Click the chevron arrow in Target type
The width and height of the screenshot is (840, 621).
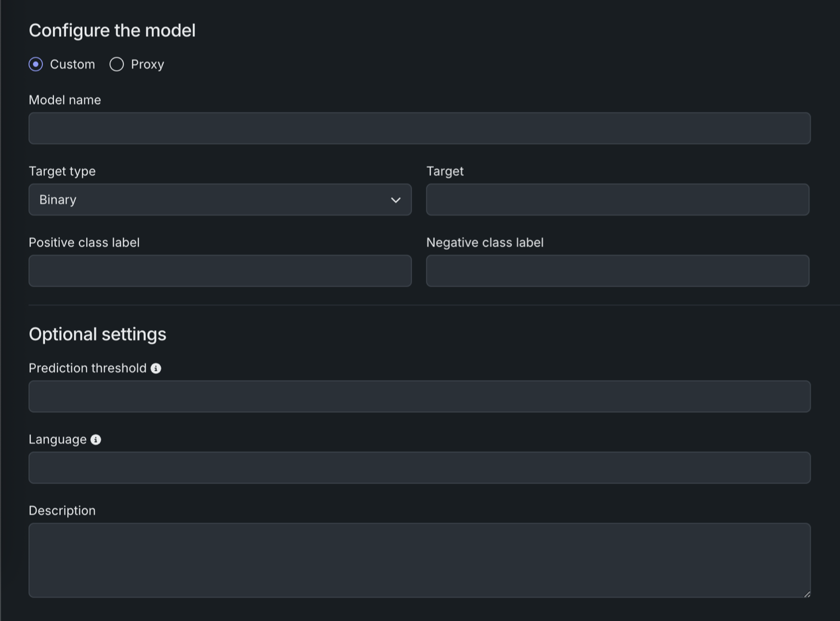pyautogui.click(x=395, y=200)
